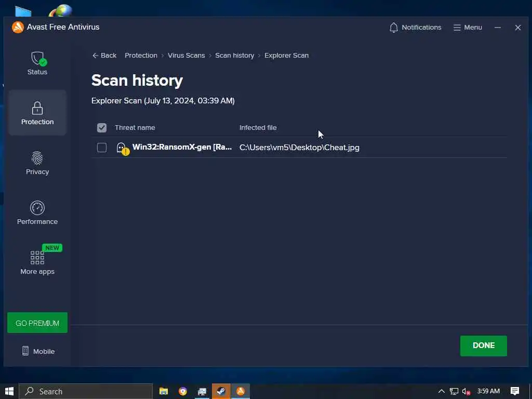The width and height of the screenshot is (532, 399).
Task: Click the Explorer Scan date subtitle
Action: 163,101
